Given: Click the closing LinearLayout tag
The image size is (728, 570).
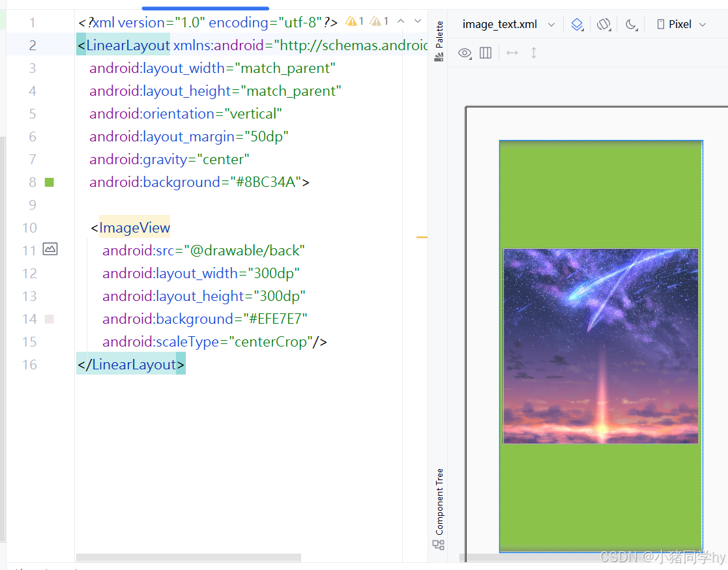Looking at the screenshot, I should [x=131, y=364].
